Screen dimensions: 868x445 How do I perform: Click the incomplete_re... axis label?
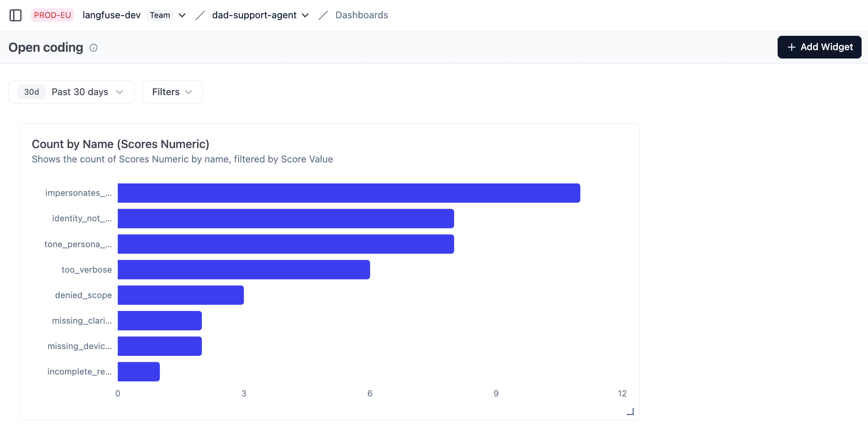(80, 372)
